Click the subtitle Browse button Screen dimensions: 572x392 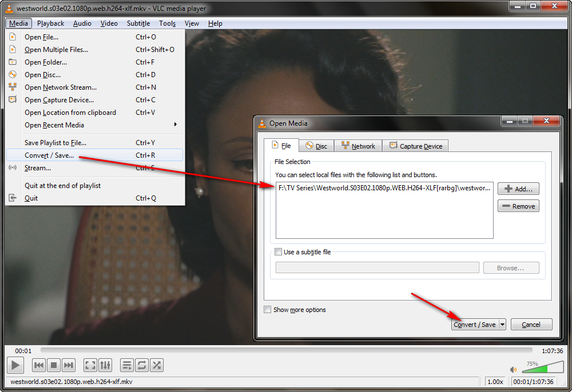click(511, 268)
